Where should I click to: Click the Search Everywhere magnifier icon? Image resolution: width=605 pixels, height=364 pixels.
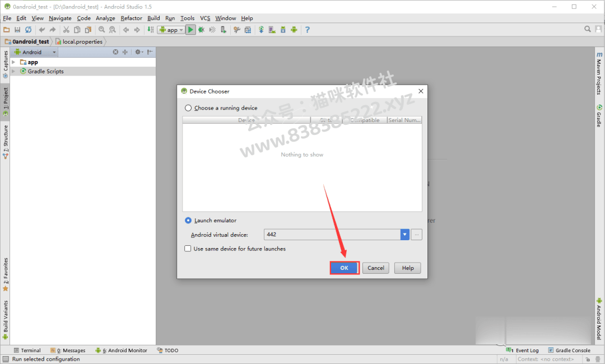click(x=588, y=29)
